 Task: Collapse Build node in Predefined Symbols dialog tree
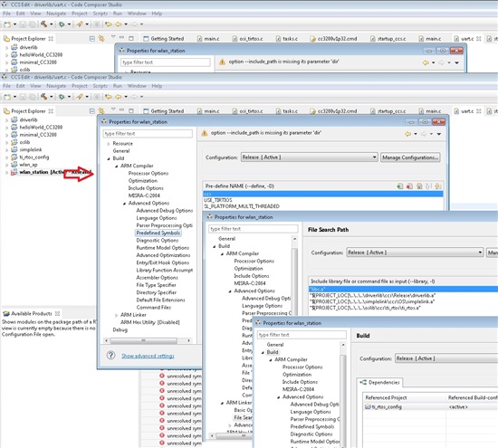(x=109, y=158)
